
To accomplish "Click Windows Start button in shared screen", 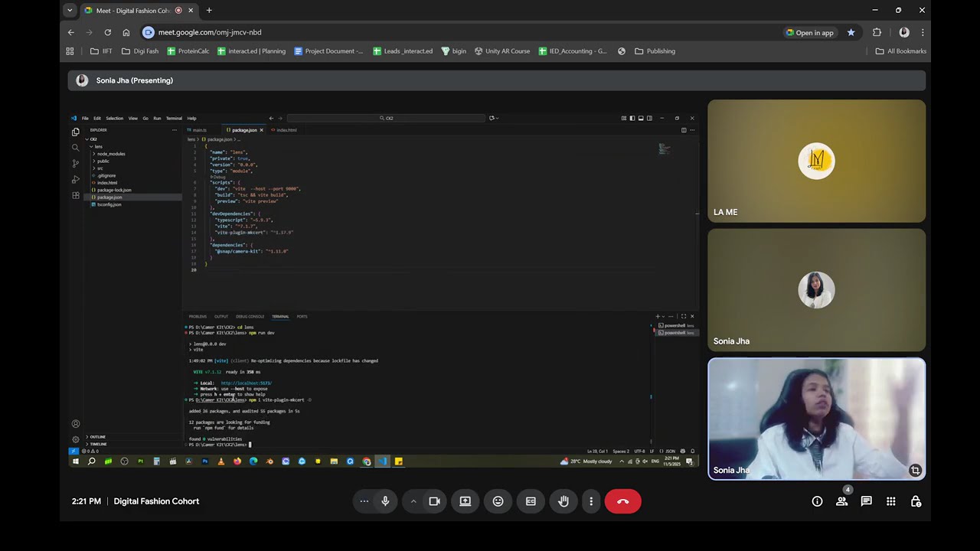I will point(75,461).
